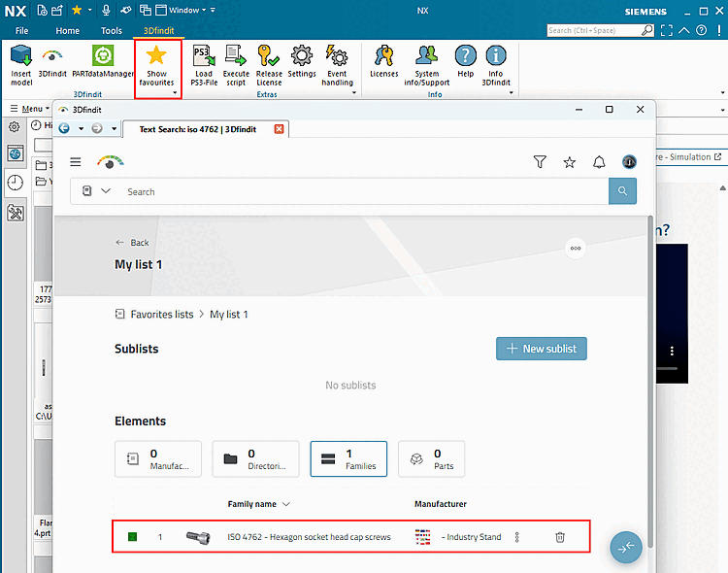Show the 0 Directories filter

coord(256,459)
